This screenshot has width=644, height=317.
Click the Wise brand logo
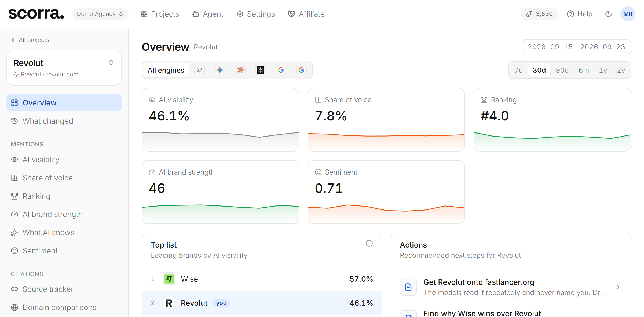(x=169, y=279)
